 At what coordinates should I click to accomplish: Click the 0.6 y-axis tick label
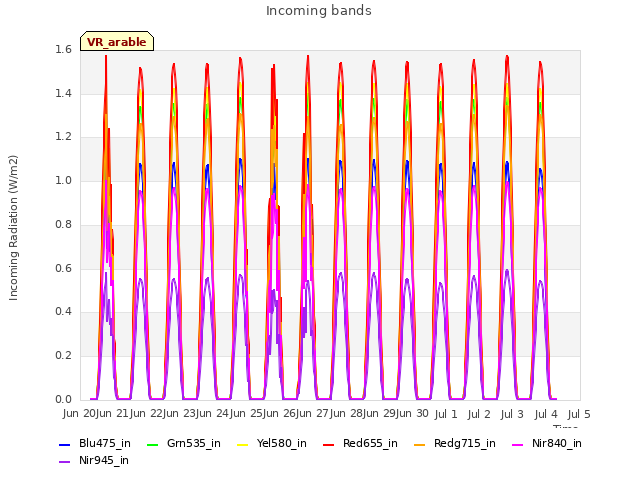[x=63, y=269]
